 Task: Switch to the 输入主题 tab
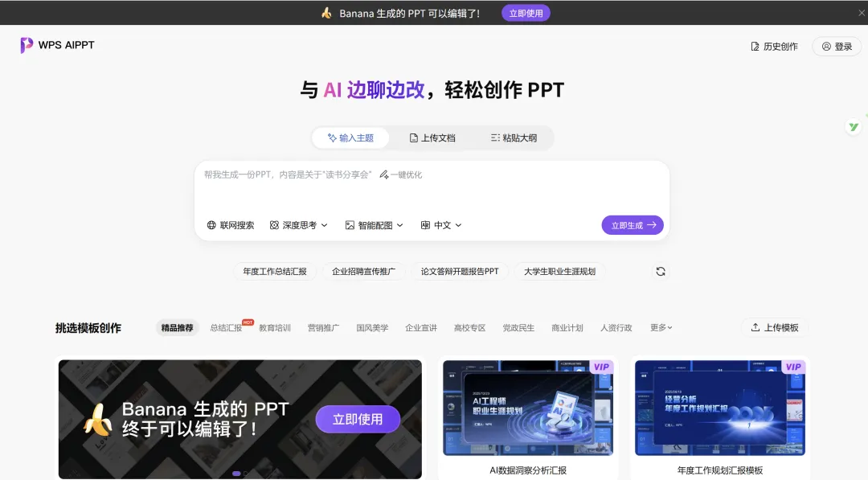point(350,137)
